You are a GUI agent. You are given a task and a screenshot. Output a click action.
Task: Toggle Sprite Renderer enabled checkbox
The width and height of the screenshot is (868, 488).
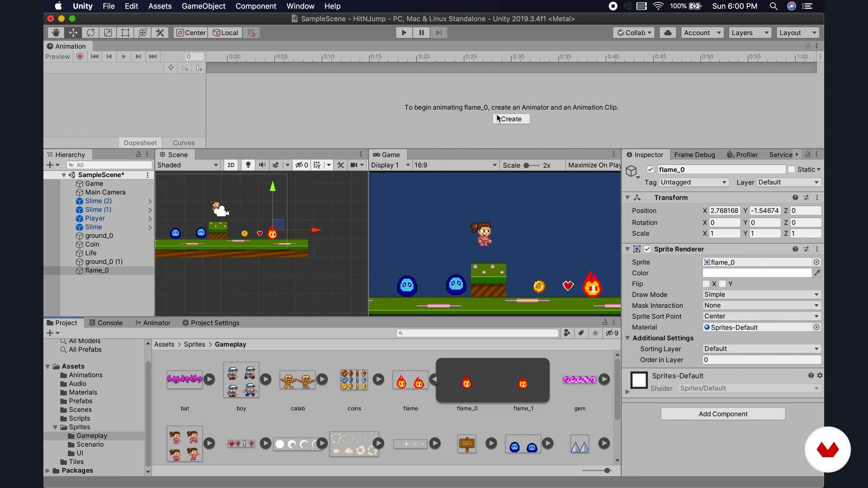[x=647, y=249]
